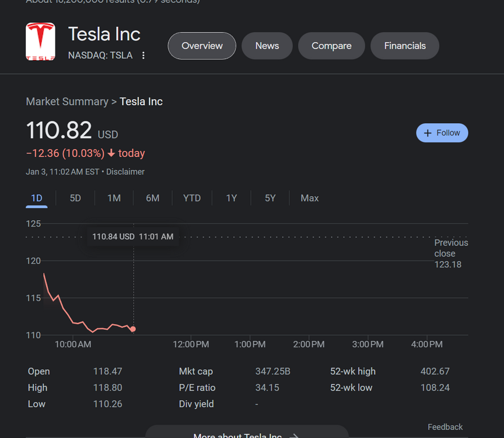
Task: Show the Max chart range
Action: 310,199
